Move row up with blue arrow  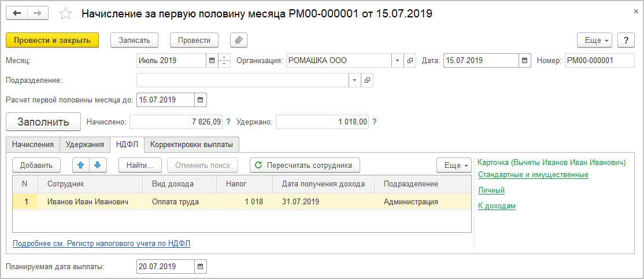coord(81,165)
